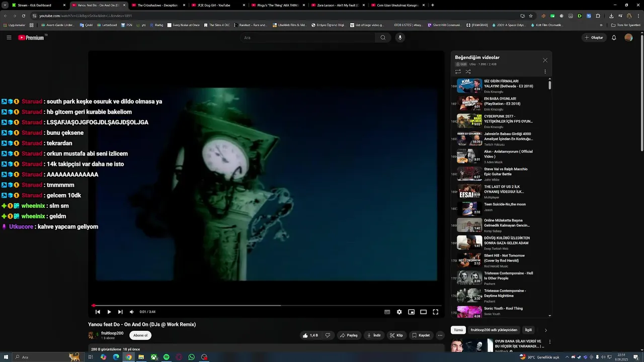Open the YouTube hamburger guide menu

(x=9, y=38)
